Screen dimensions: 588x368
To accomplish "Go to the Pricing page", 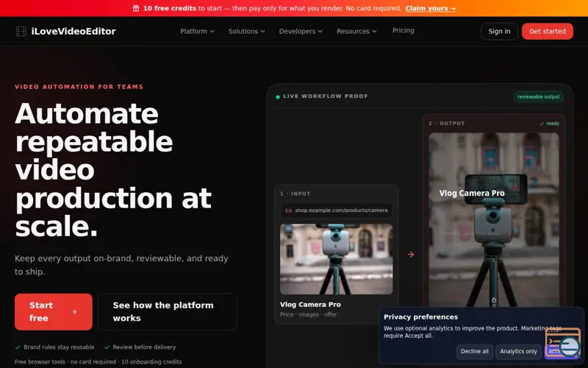I will [x=403, y=30].
